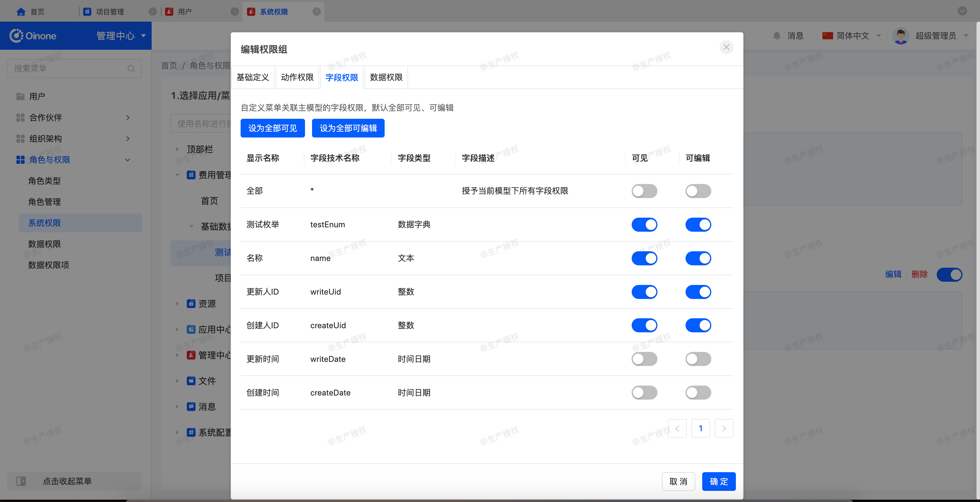Click the notification bell icon
Viewport: 980px width, 502px height.
(x=777, y=36)
